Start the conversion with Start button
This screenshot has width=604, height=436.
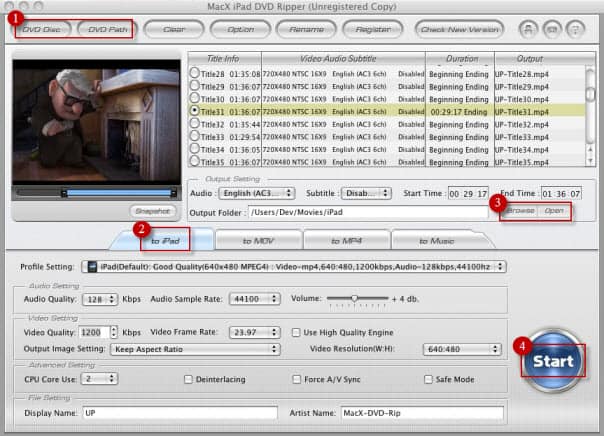click(x=553, y=361)
